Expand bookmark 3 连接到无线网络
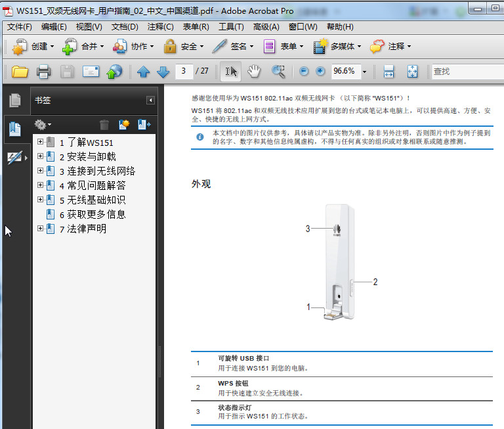This screenshot has width=504, height=429. point(40,171)
